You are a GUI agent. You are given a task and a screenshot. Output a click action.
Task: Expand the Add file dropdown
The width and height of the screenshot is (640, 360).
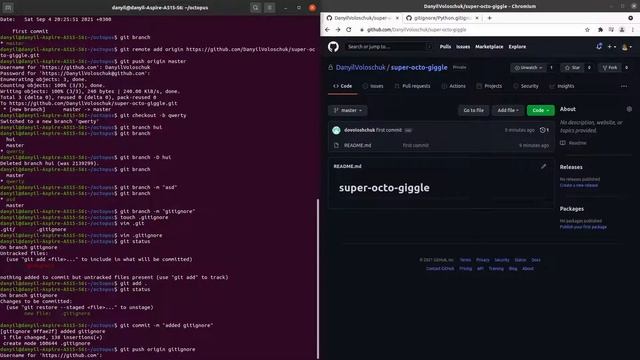click(x=508, y=110)
